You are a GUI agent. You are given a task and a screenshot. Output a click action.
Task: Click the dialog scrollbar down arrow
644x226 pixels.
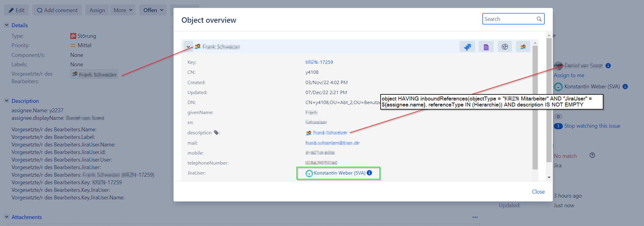[549, 177]
